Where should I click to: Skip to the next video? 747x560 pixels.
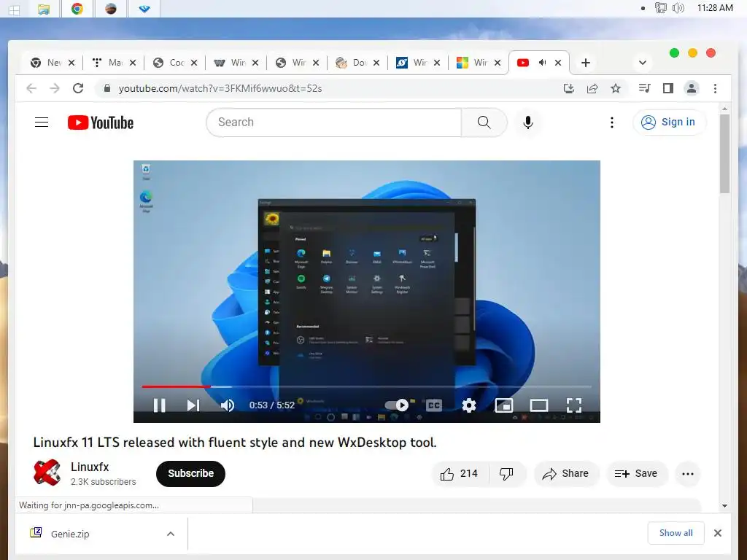[193, 405]
